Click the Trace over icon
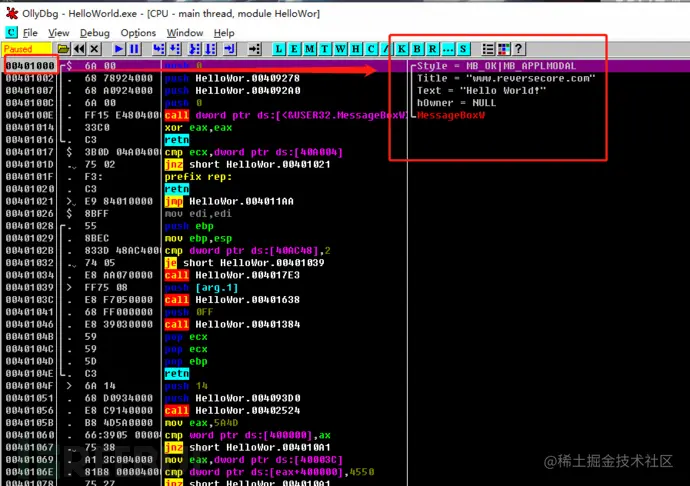Image resolution: width=690 pixels, height=486 pixels. (x=210, y=49)
